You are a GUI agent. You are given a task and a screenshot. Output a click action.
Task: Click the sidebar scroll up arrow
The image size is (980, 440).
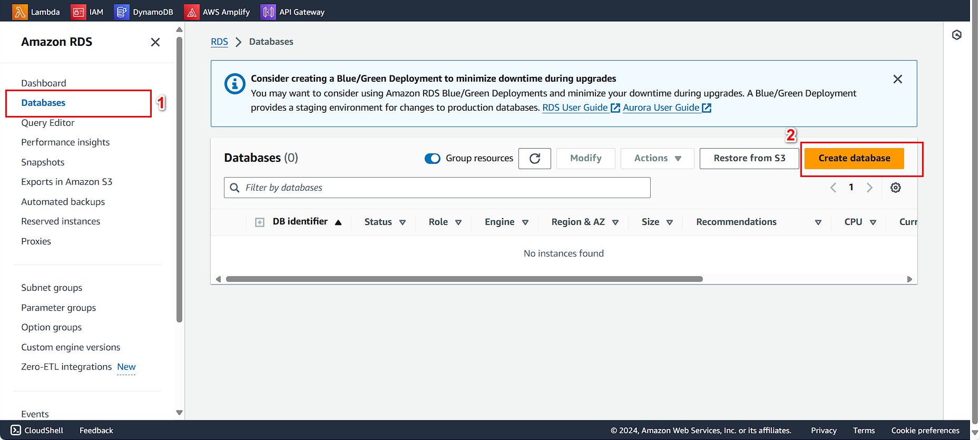click(x=179, y=30)
